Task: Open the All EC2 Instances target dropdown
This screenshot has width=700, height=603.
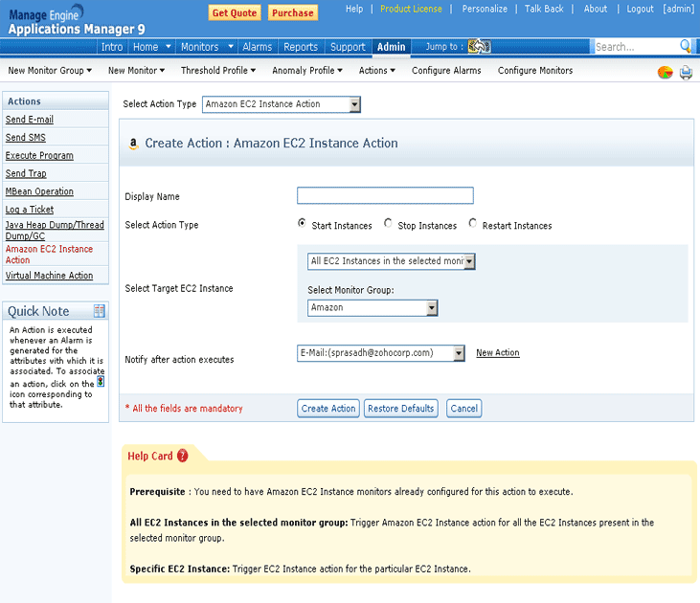Action: tap(391, 261)
